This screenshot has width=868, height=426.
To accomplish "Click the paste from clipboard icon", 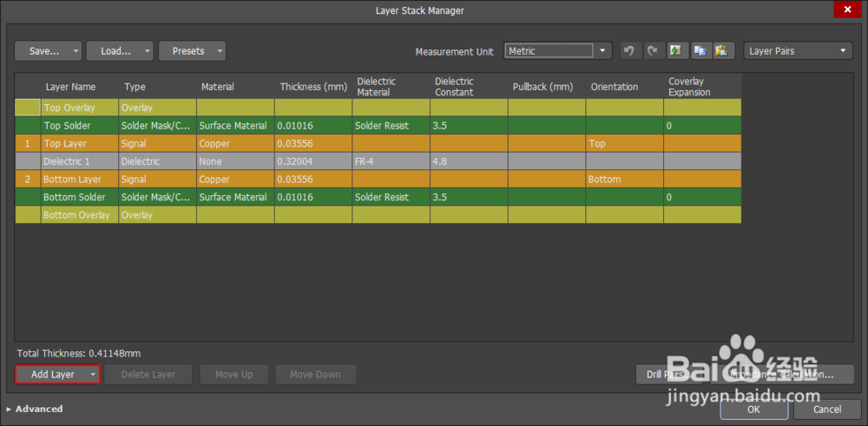I will point(722,51).
